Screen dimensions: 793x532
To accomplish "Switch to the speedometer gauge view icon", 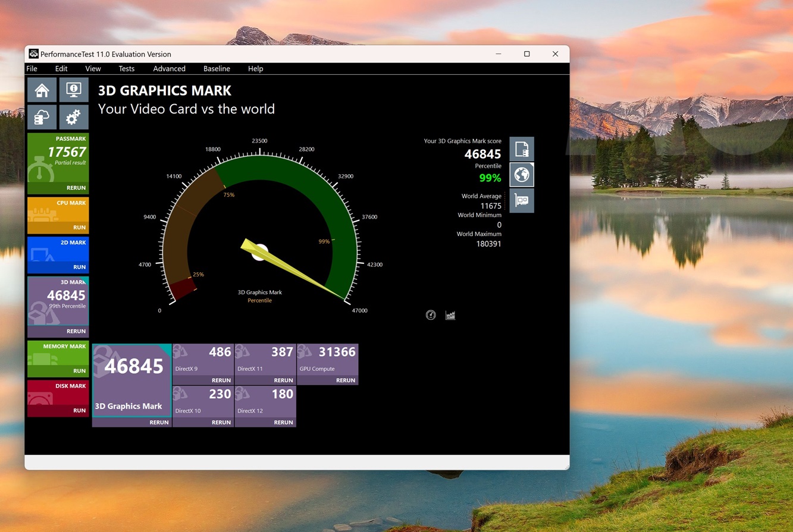I will 431,315.
